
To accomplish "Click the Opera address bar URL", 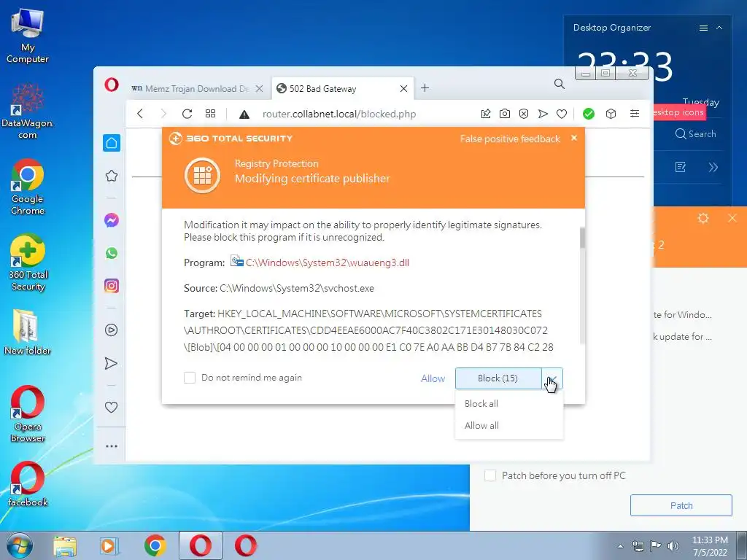I will pos(338,114).
